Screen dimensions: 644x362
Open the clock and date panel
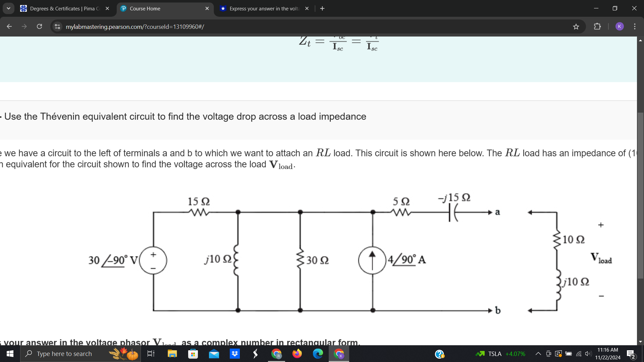608,354
